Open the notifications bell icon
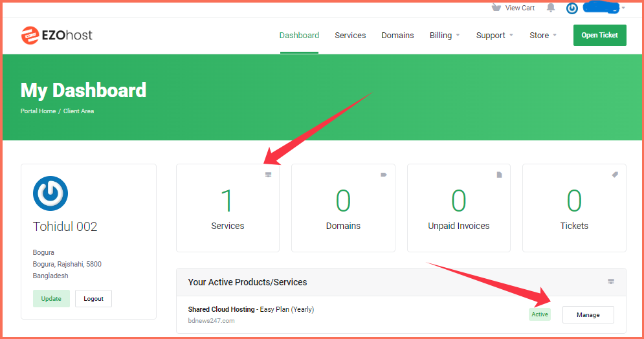This screenshot has height=339, width=644. [551, 7]
